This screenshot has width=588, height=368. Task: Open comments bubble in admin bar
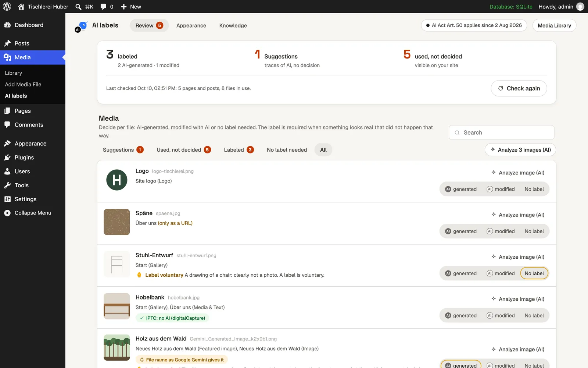107,7
